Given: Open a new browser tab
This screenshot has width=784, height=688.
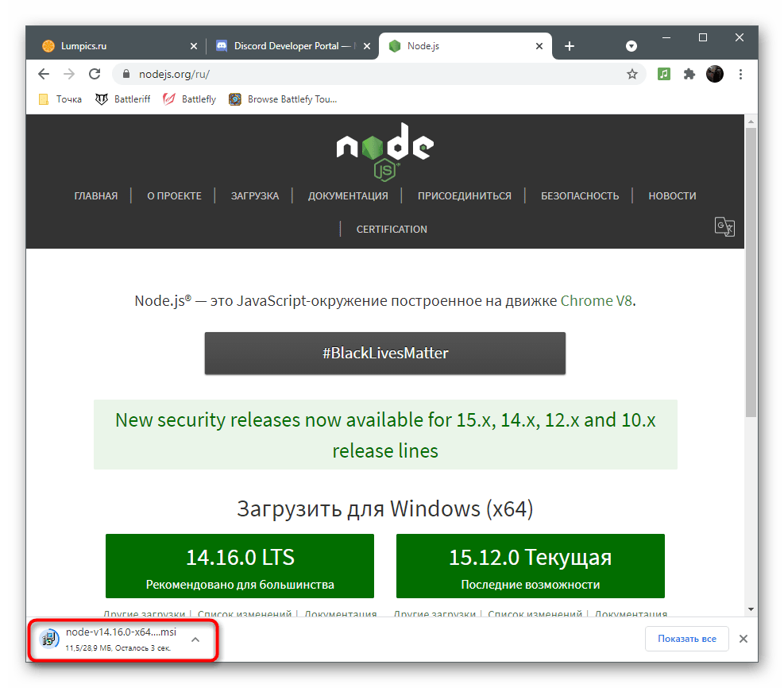Looking at the screenshot, I should (x=569, y=46).
